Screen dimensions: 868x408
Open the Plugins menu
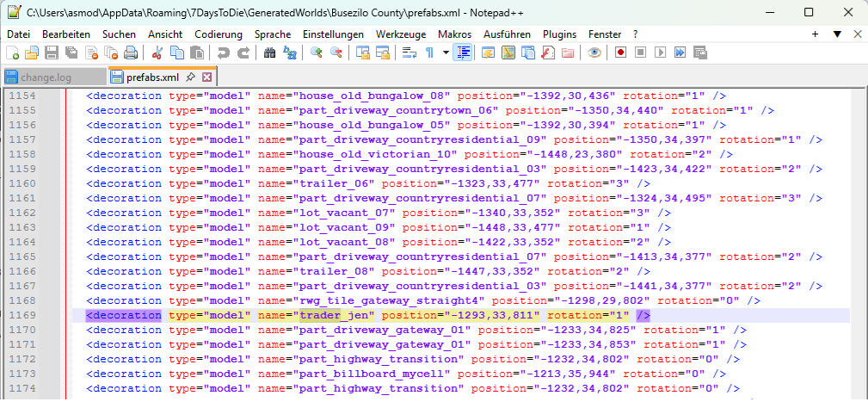(x=559, y=34)
